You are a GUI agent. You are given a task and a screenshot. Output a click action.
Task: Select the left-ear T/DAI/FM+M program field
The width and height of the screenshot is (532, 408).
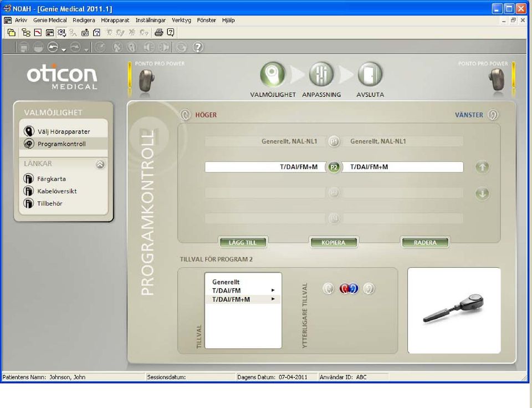pos(403,167)
